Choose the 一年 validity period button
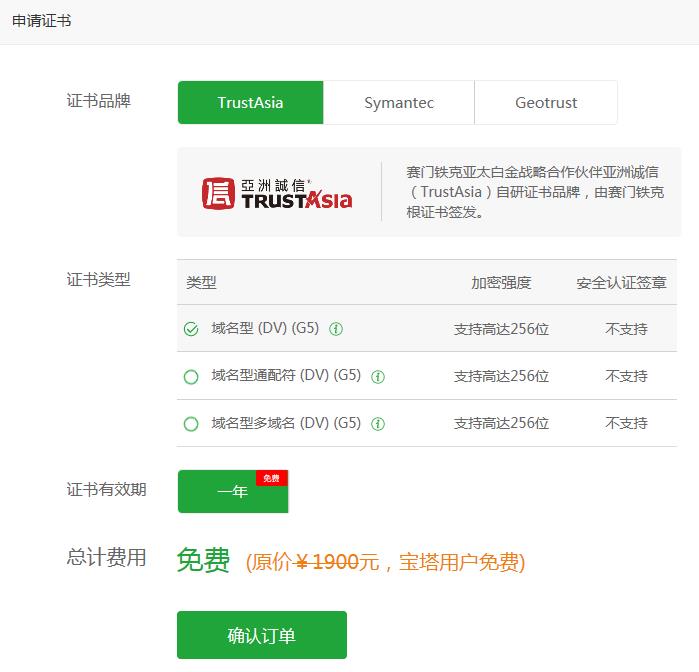 pyautogui.click(x=233, y=491)
